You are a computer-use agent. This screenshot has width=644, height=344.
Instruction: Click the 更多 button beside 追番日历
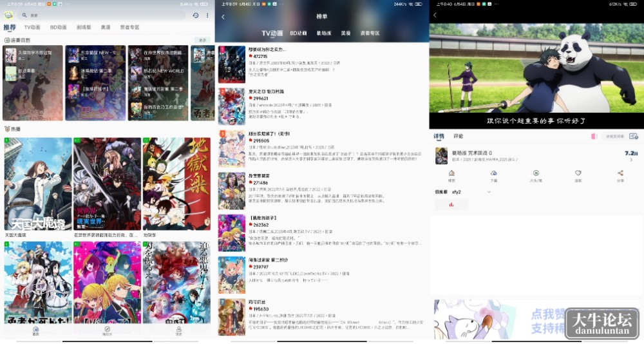click(202, 41)
